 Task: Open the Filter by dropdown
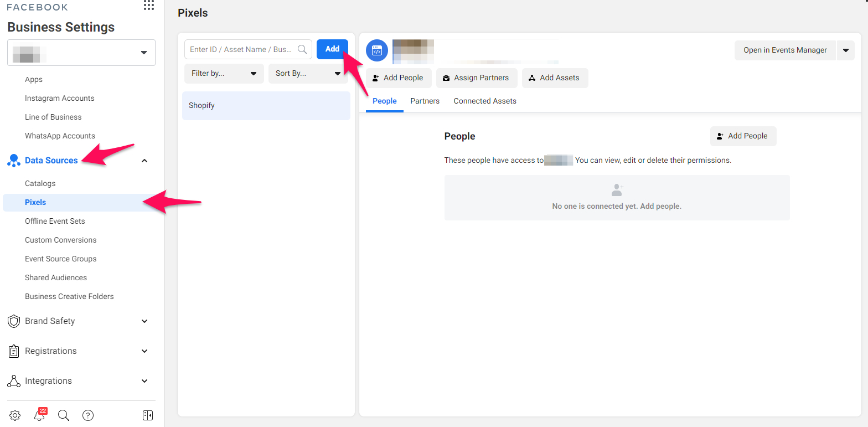224,73
